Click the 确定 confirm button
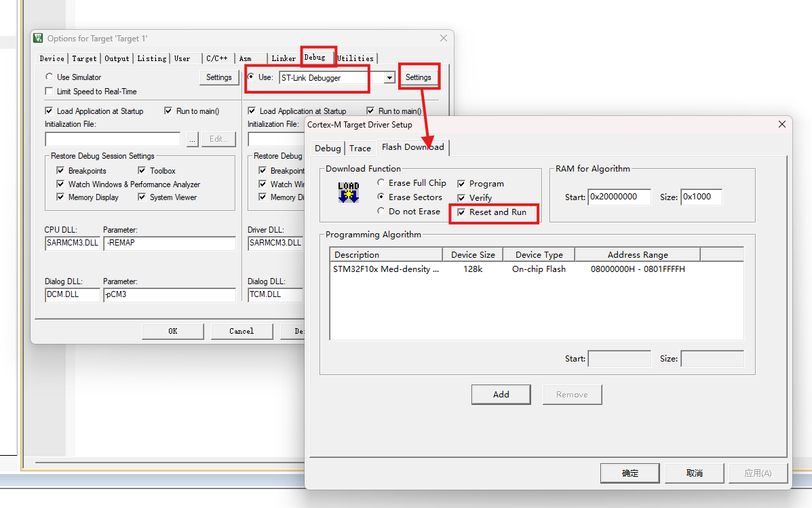This screenshot has height=508, width=812. 630,473
